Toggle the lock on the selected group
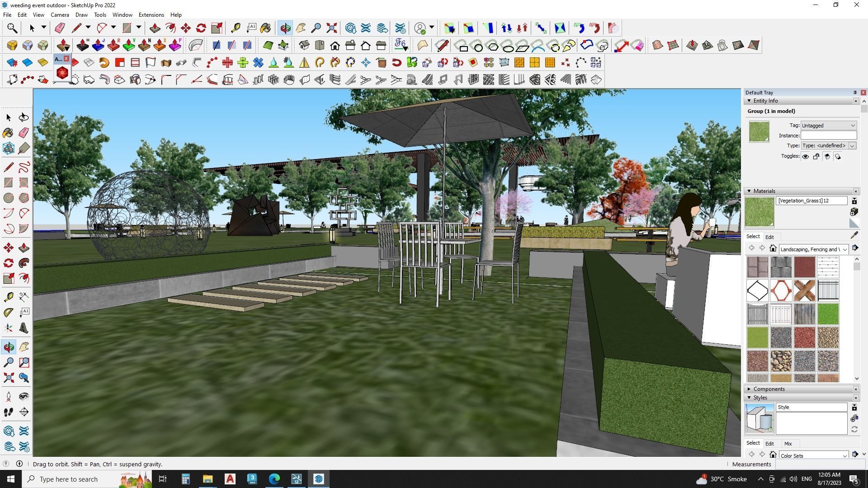 pos(816,156)
